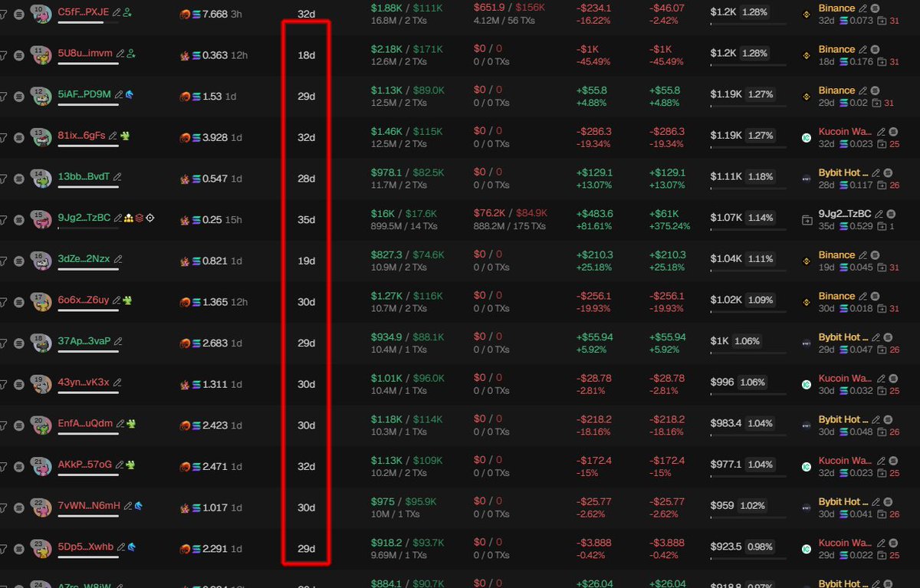Open wallet C5fF...PXJE
This screenshot has height=588, width=920.
[84, 12]
